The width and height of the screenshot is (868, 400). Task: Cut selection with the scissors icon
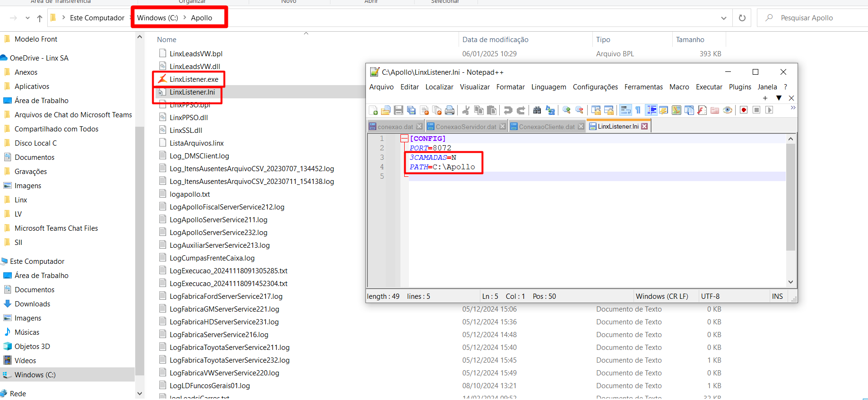pyautogui.click(x=466, y=110)
